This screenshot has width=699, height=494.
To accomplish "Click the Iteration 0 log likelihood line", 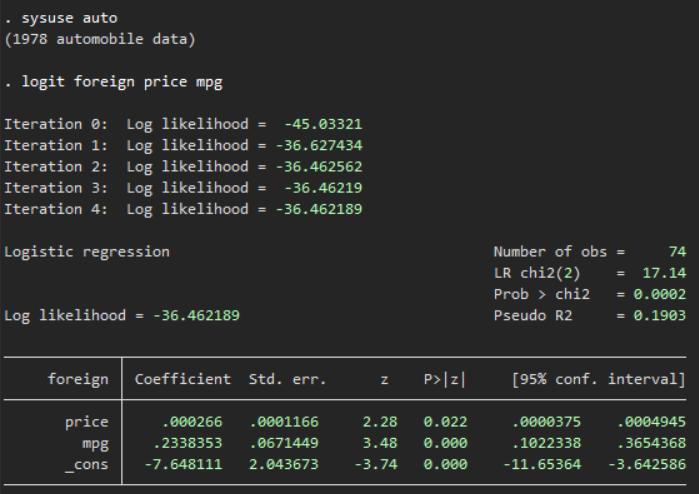I will [183, 124].
